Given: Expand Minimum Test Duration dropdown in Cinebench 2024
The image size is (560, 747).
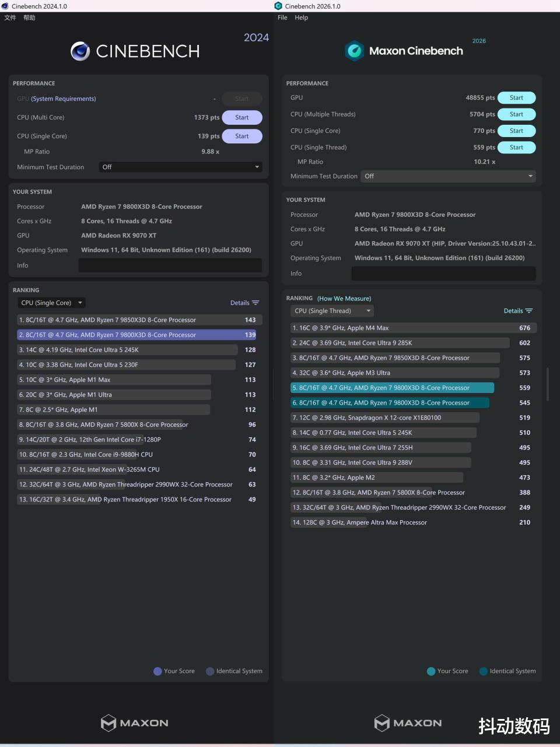Looking at the screenshot, I should [x=180, y=167].
